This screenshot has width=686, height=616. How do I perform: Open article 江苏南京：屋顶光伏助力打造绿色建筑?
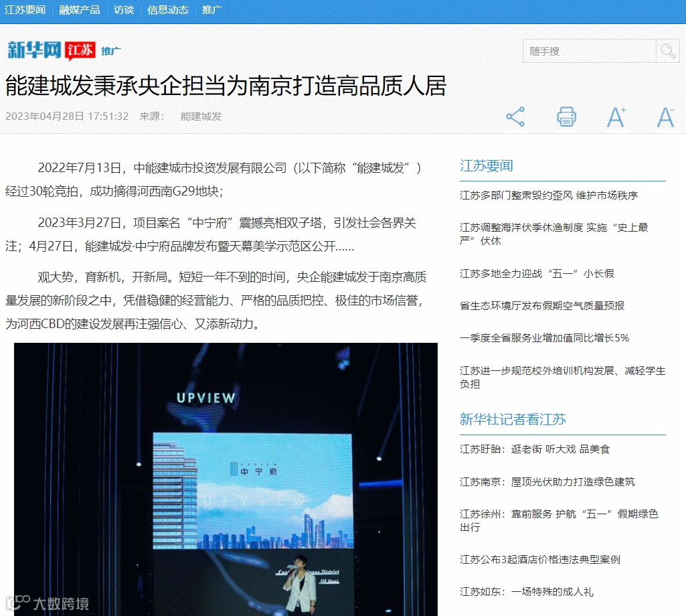(x=547, y=481)
